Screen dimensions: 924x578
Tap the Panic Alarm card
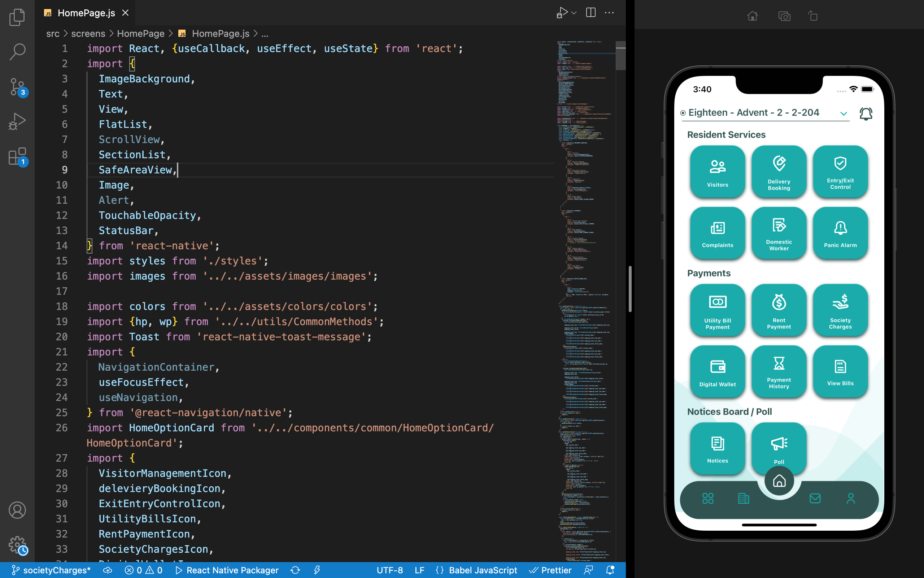tap(840, 233)
